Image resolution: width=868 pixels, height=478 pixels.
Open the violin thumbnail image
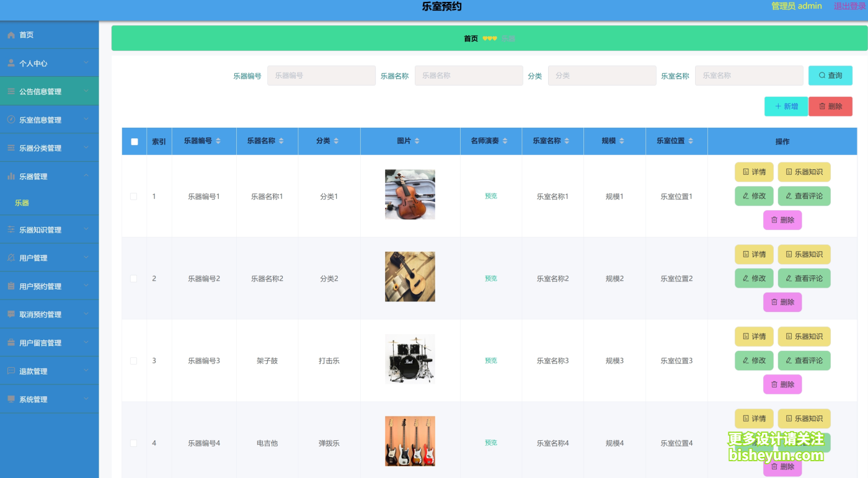(x=410, y=195)
